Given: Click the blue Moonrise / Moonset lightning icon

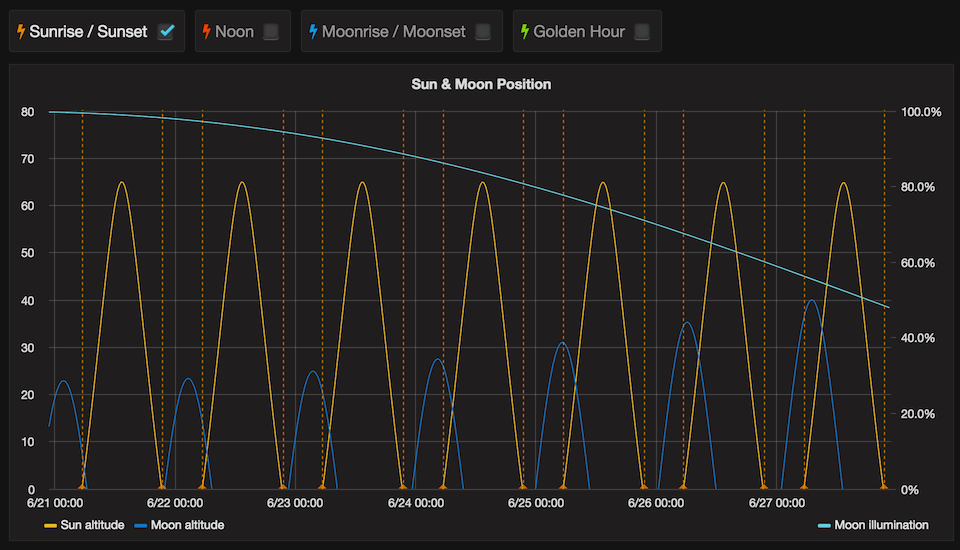Looking at the screenshot, I should [x=313, y=32].
